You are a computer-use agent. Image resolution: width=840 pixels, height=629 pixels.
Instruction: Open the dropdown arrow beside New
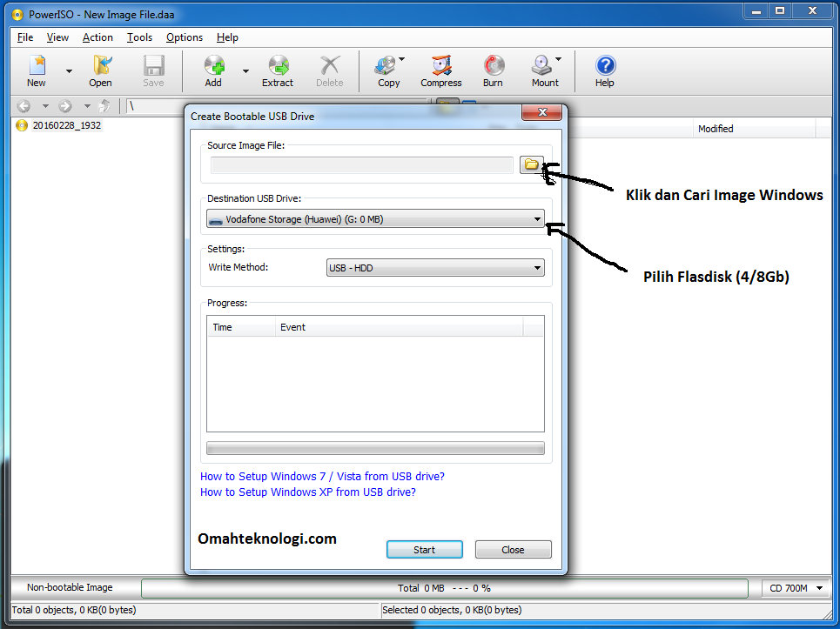(69, 70)
